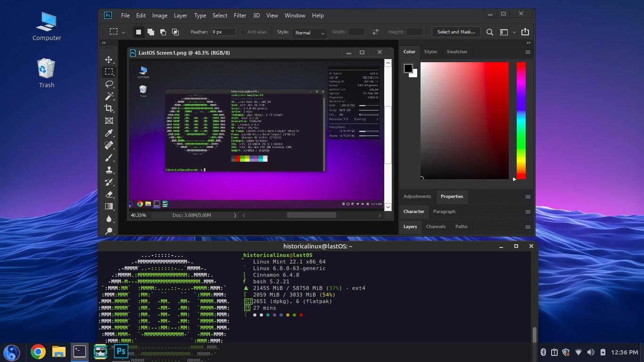The width and height of the screenshot is (644, 362).
Task: Toggle Intersect with selection mode
Action: (175, 32)
